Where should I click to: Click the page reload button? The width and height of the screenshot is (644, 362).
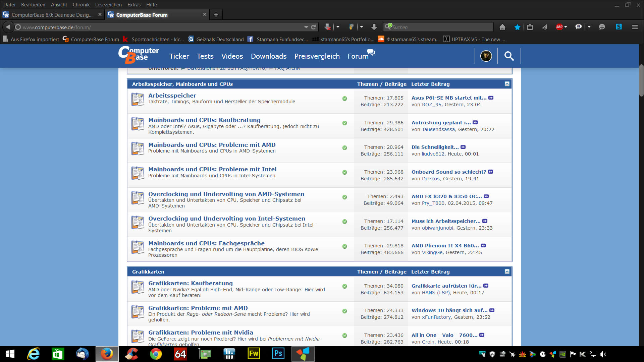coord(314,27)
